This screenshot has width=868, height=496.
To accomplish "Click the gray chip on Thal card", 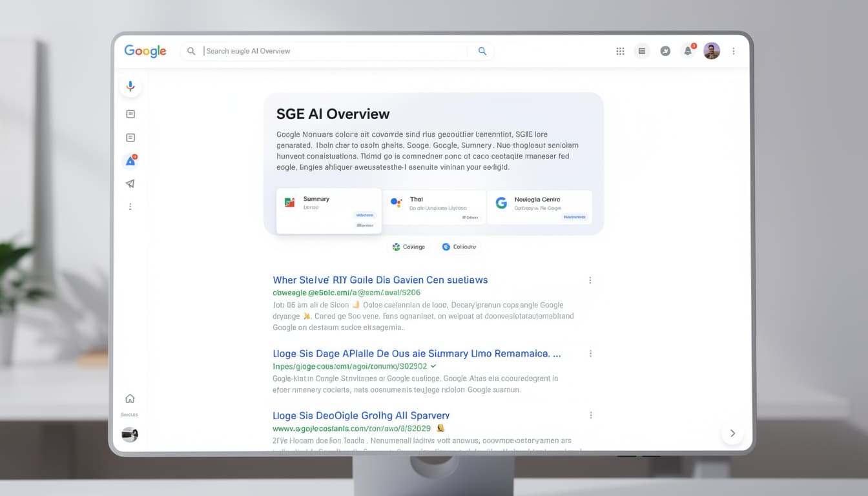I will (470, 218).
